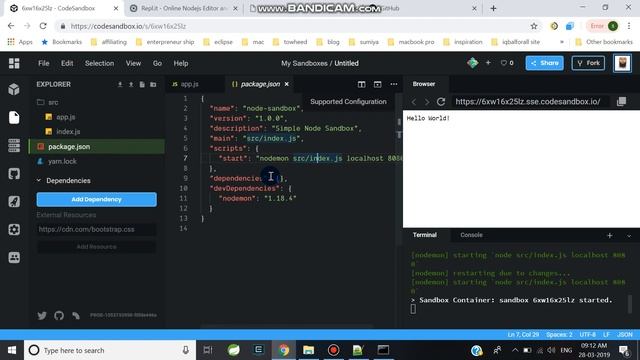Add a new terminal with plus icon
The image size is (640, 360).
click(609, 236)
